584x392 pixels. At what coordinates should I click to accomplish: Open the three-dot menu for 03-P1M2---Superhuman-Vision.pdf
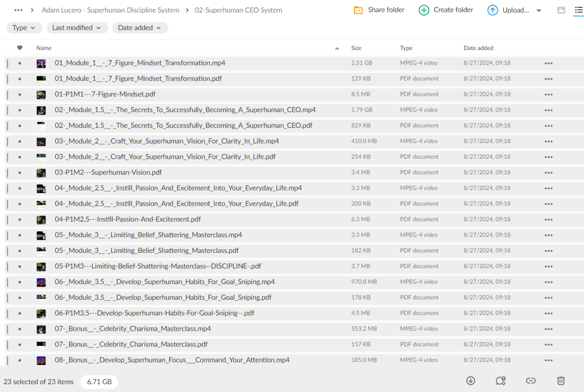[x=548, y=172]
